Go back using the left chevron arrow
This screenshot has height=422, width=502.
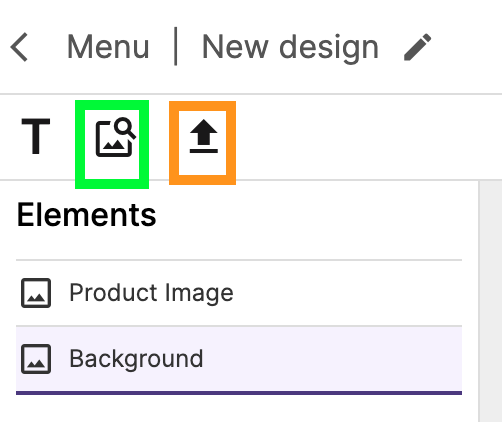point(19,47)
